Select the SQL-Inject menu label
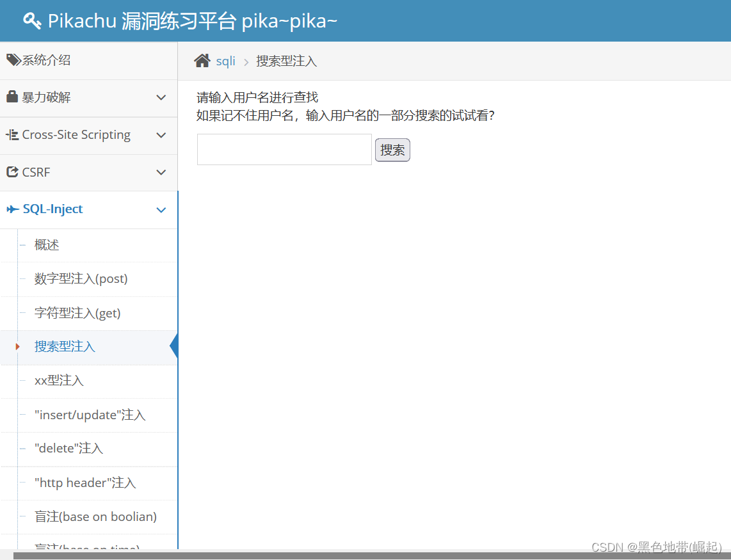Image resolution: width=731 pixels, height=560 pixels. pyautogui.click(x=52, y=209)
